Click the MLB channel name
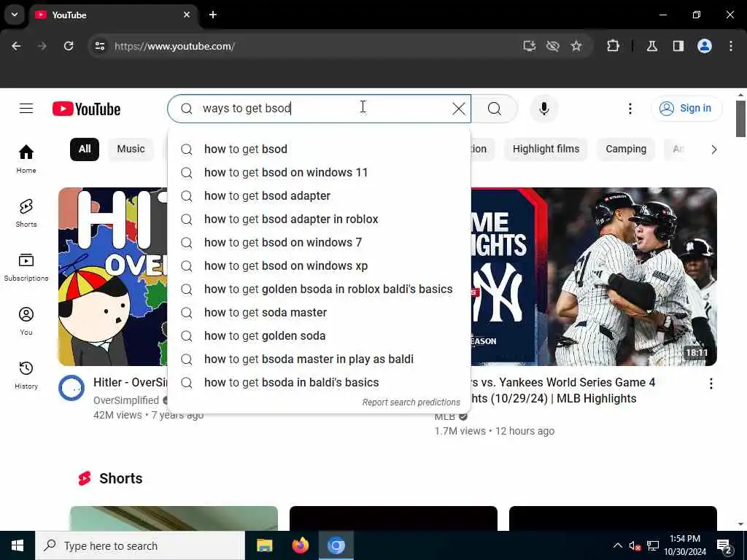Screen dimensions: 747x560 (444, 416)
